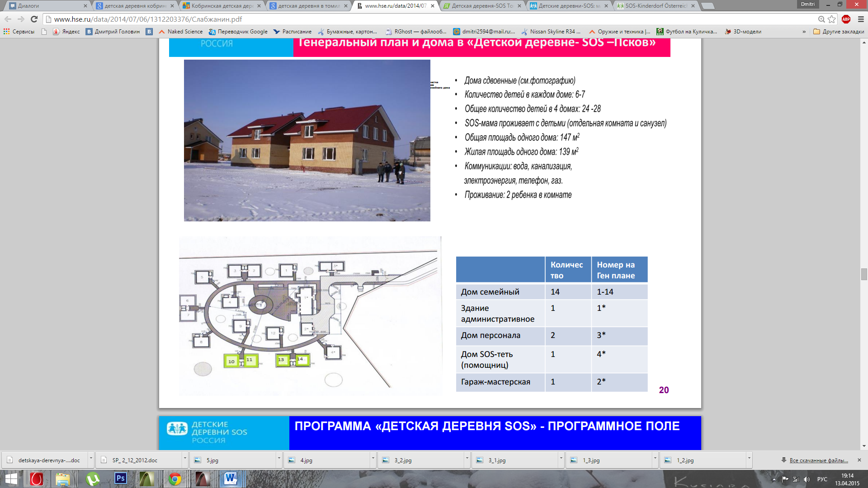
Task: Open the volume speaker tray icon
Action: [807, 479]
